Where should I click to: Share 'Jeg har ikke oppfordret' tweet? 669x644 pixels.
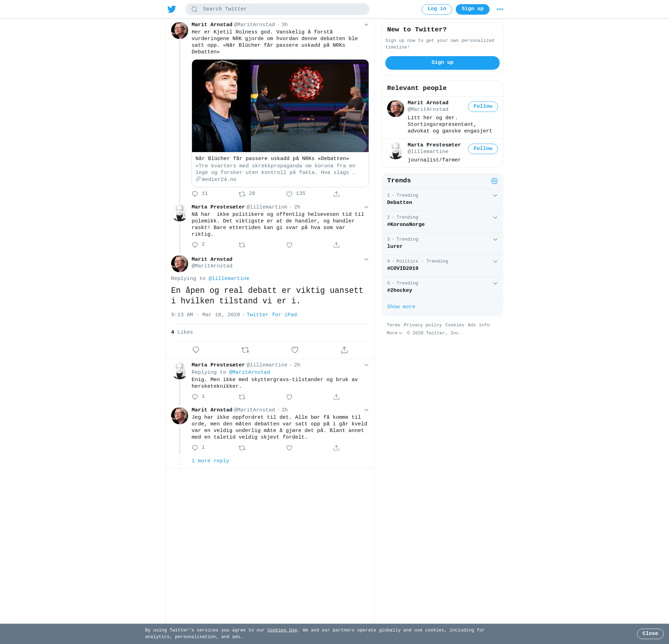coord(336,448)
